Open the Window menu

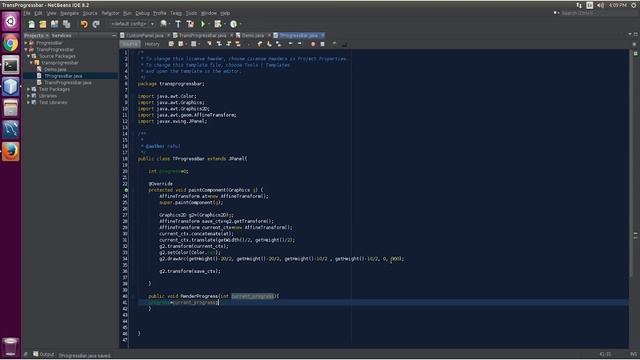209,13
